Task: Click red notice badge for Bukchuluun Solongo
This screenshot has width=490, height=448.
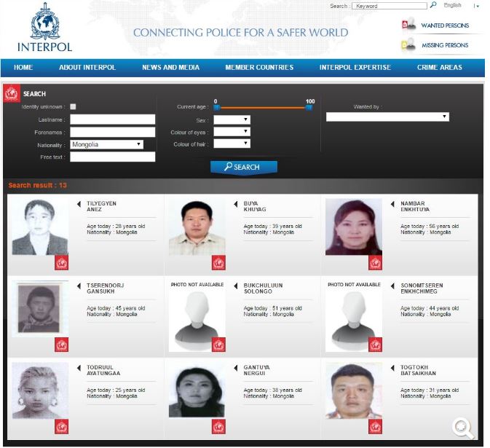Action: (218, 345)
